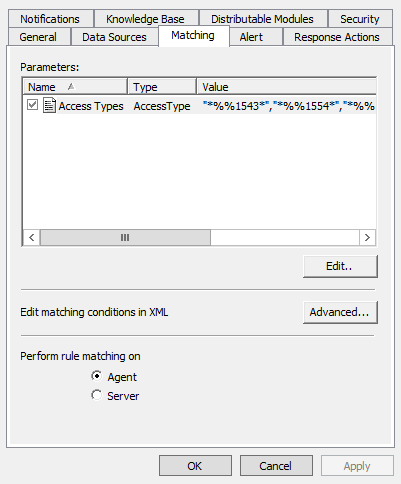Click the left arrow of horizontal scrollbar

(32, 238)
